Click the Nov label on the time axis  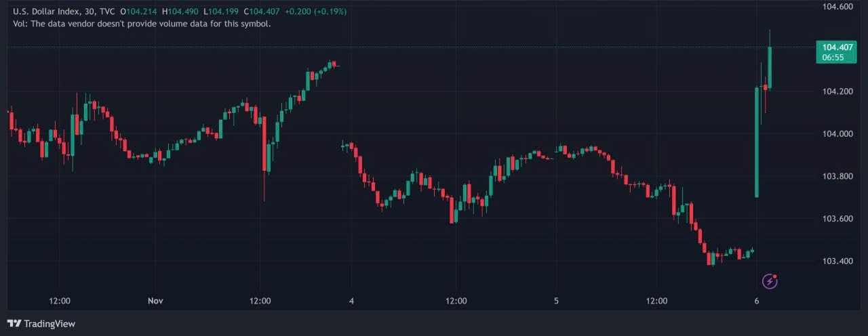[x=156, y=301]
